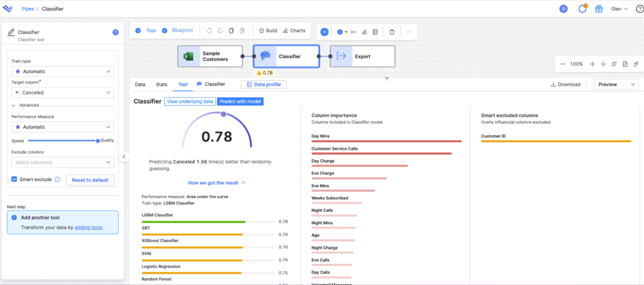This screenshot has height=285, width=644.
Task: Switch to the Data tab
Action: pos(140,84)
